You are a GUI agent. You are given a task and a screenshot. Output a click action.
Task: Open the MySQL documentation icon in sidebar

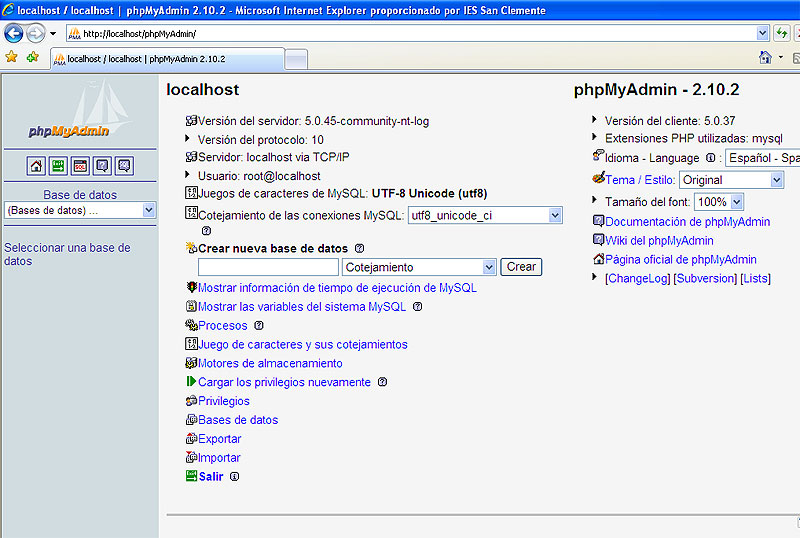124,166
